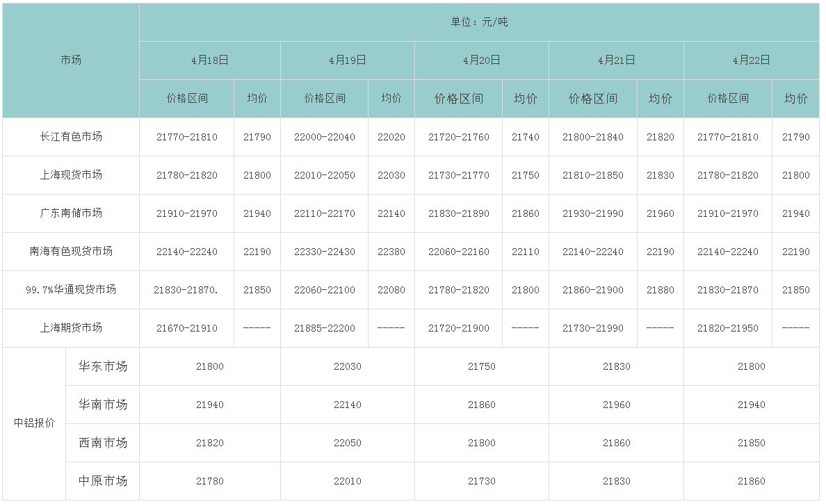826x504 pixels.
Task: Click the 21885-22200 price range cell
Action: [325, 328]
